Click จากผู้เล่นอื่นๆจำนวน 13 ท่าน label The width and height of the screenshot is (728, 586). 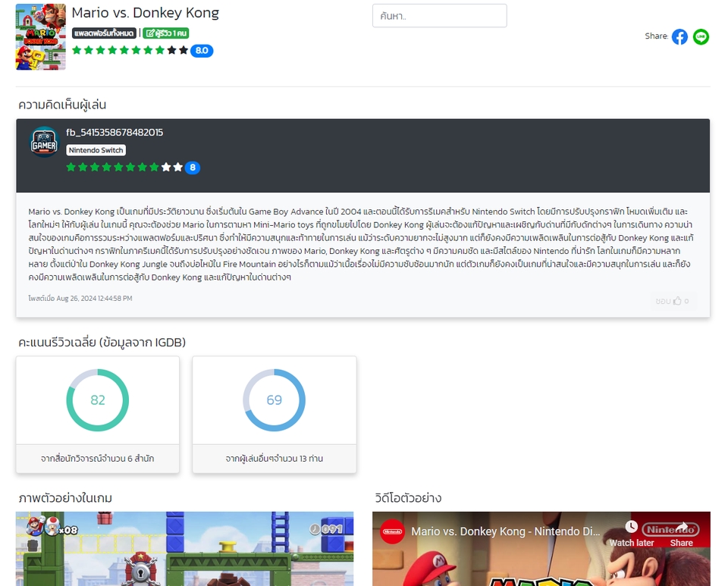coord(274,459)
